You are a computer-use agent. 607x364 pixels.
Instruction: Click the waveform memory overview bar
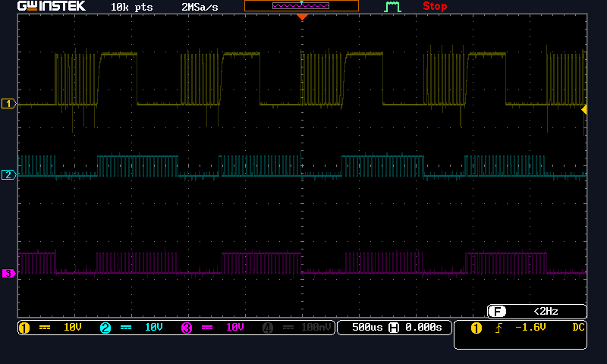pyautogui.click(x=301, y=6)
